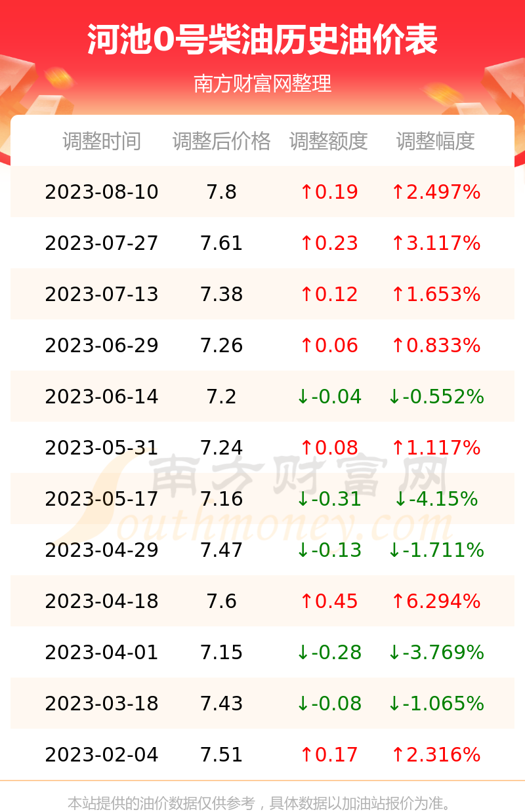
Task: Click the red ↑0.19 adjustment amount
Action: [329, 192]
